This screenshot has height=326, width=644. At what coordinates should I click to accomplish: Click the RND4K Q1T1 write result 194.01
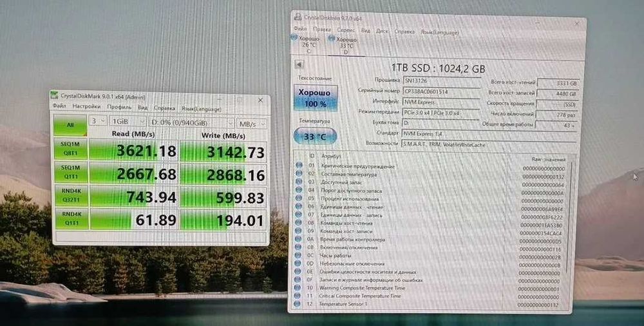tap(224, 221)
